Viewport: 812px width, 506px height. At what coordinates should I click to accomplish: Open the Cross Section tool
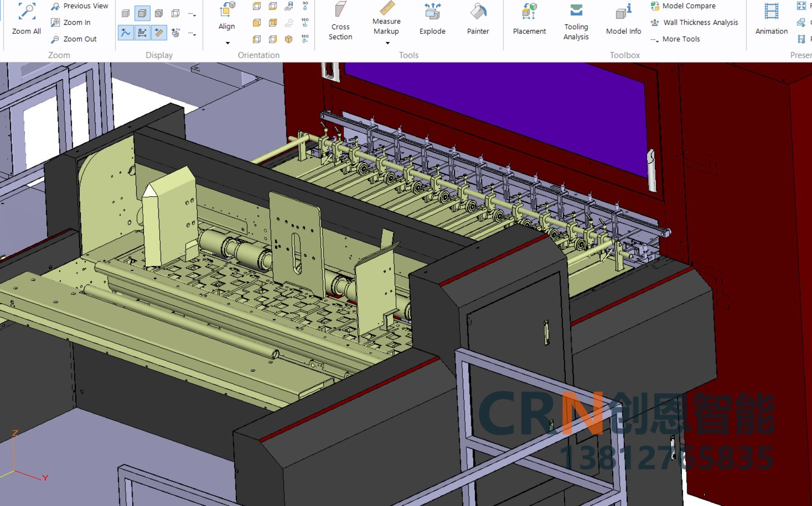[341, 21]
